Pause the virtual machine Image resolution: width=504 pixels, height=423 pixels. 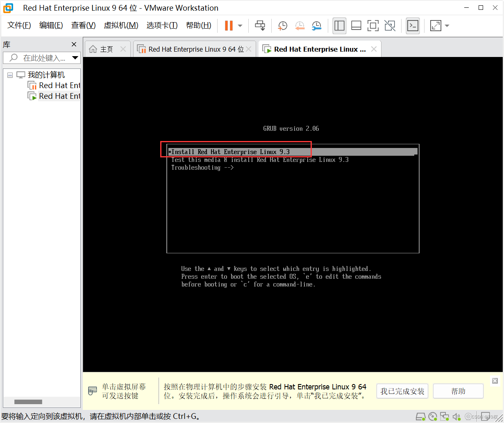(x=228, y=25)
